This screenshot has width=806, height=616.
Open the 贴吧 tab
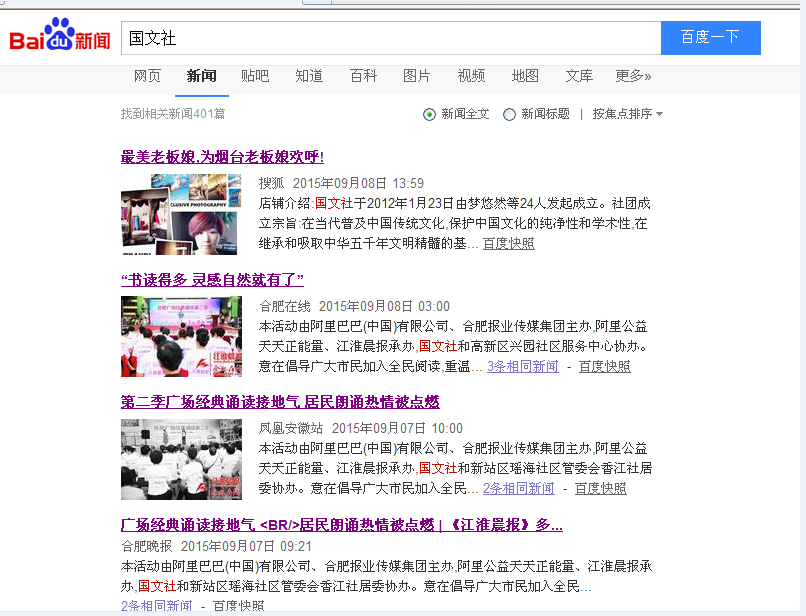click(255, 76)
